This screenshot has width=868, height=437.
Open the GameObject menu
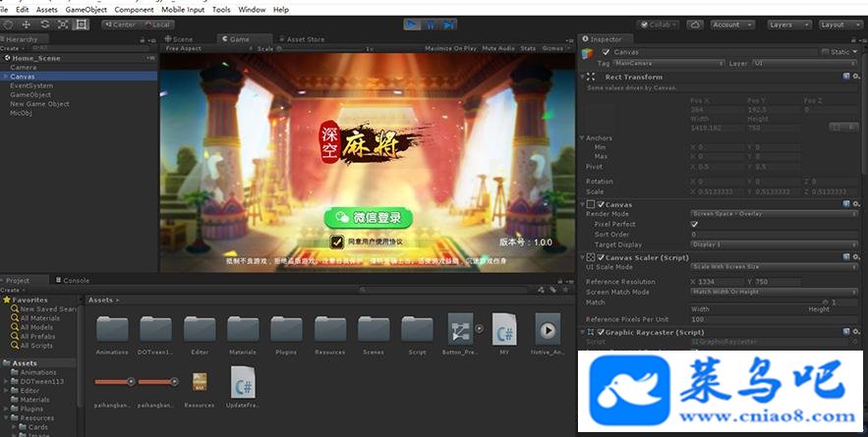click(86, 10)
